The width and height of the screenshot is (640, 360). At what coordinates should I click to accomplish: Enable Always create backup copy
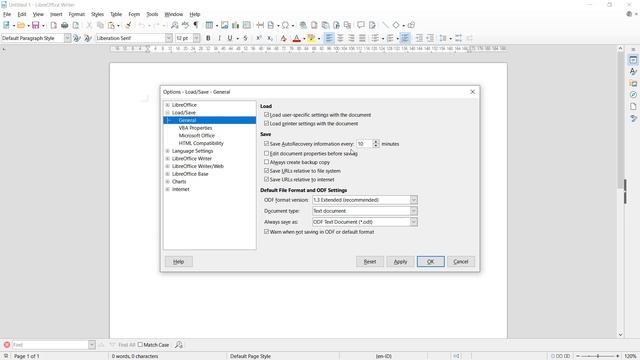(x=267, y=162)
